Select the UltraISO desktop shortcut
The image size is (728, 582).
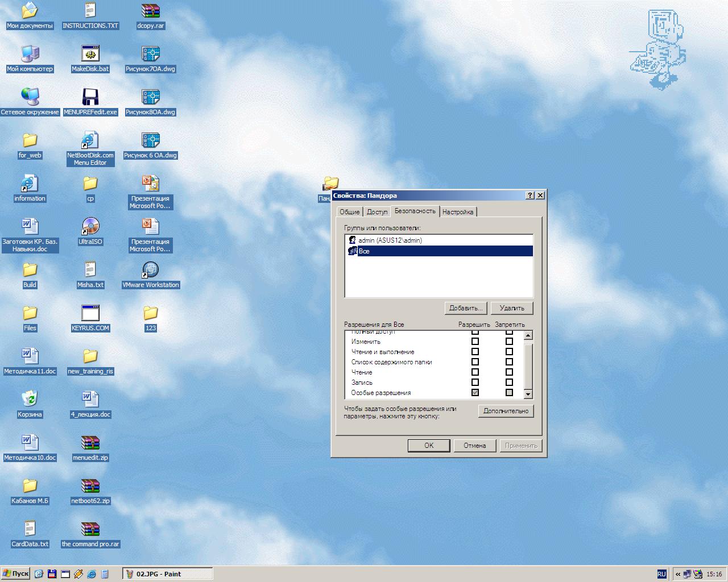click(90, 227)
